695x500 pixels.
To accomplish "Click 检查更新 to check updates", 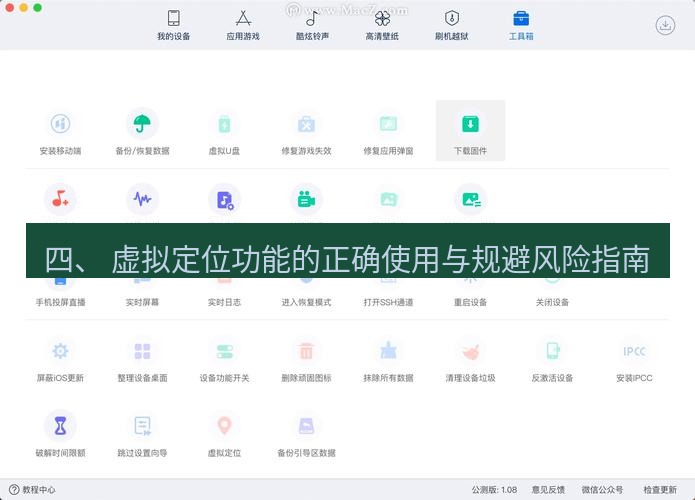I will click(x=660, y=489).
